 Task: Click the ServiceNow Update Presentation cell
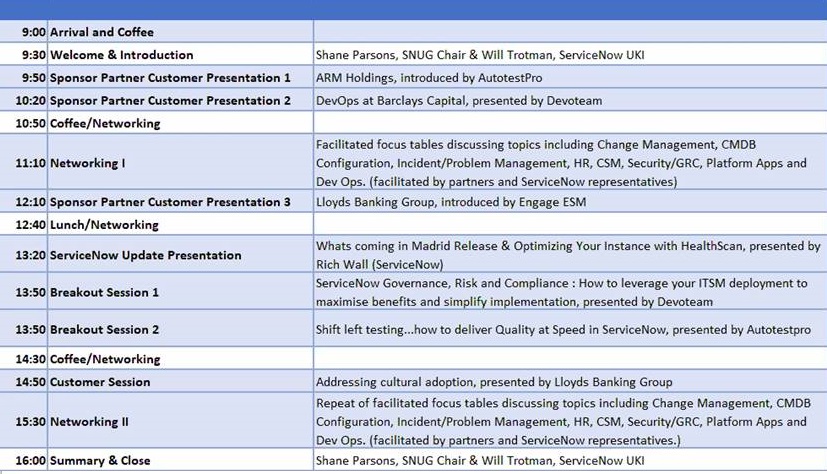pyautogui.click(x=180, y=254)
